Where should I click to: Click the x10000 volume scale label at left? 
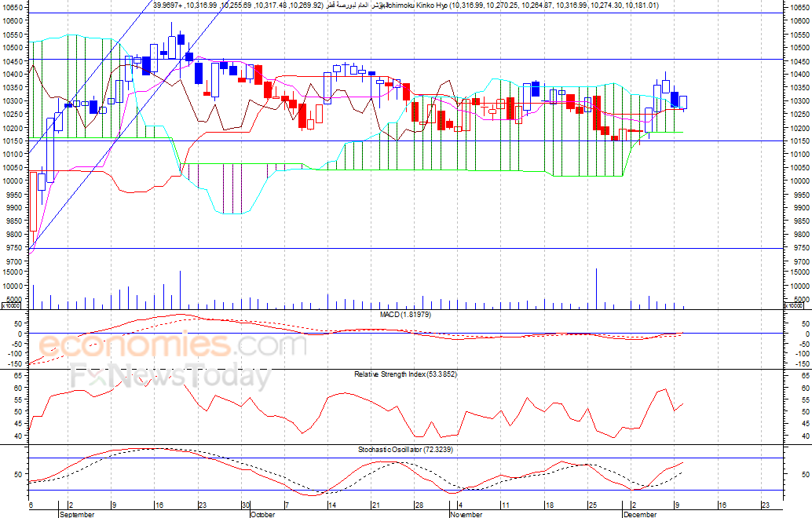[x=10, y=306]
